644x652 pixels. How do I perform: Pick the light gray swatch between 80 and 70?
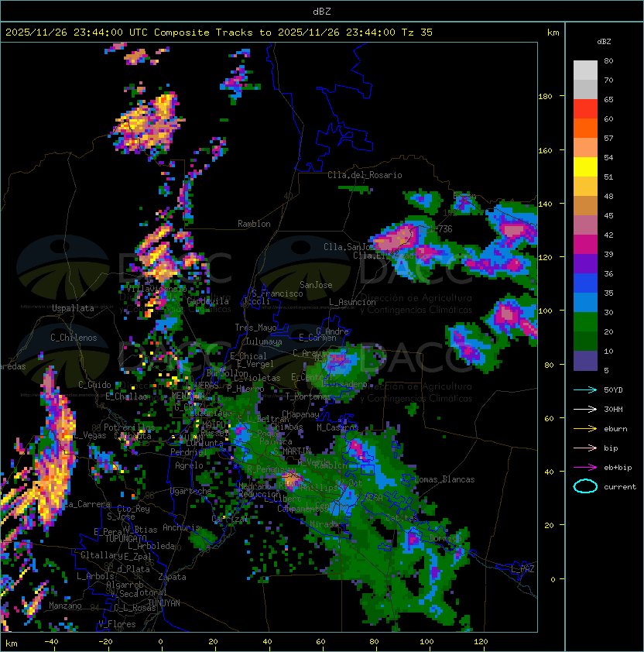585,70
